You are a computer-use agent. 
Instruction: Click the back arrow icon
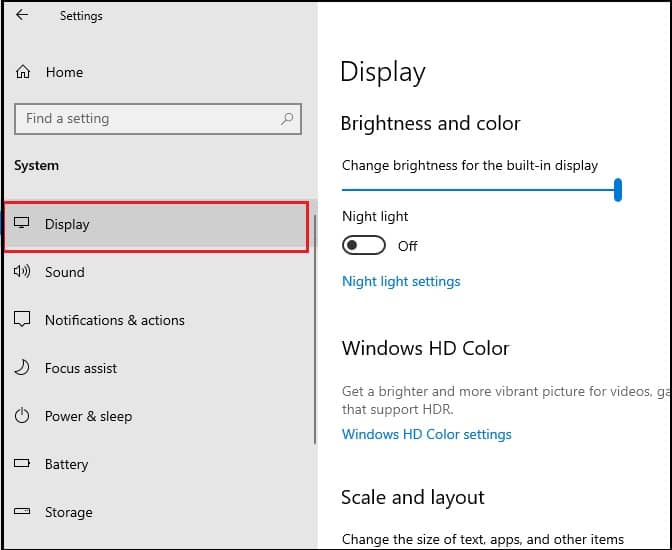click(22, 15)
